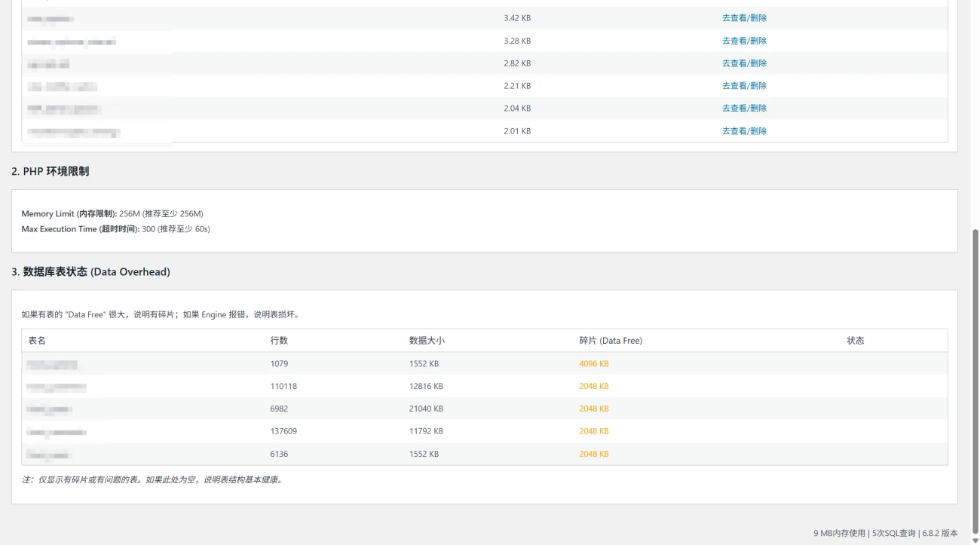
Task: Click the 3. 数据库表状态 (Data Overhead) heading
Action: tap(90, 272)
